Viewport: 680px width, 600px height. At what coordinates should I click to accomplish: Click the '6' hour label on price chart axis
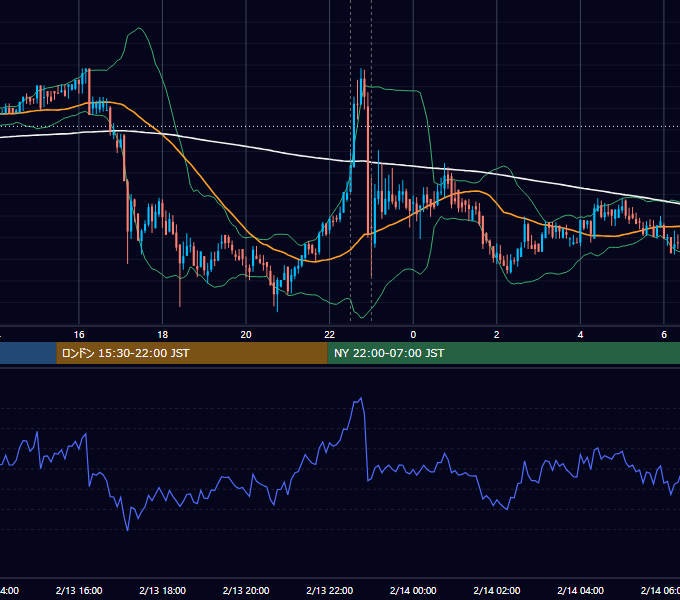pos(664,335)
